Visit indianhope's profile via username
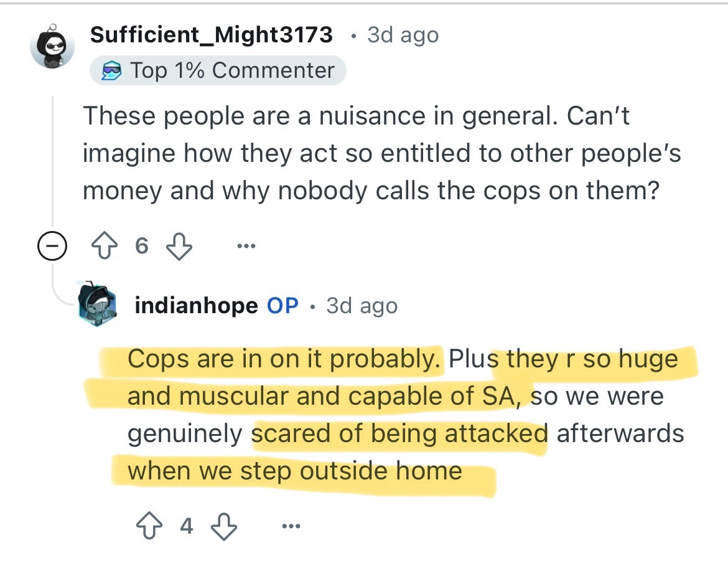The height and width of the screenshot is (561, 728). pos(196,306)
